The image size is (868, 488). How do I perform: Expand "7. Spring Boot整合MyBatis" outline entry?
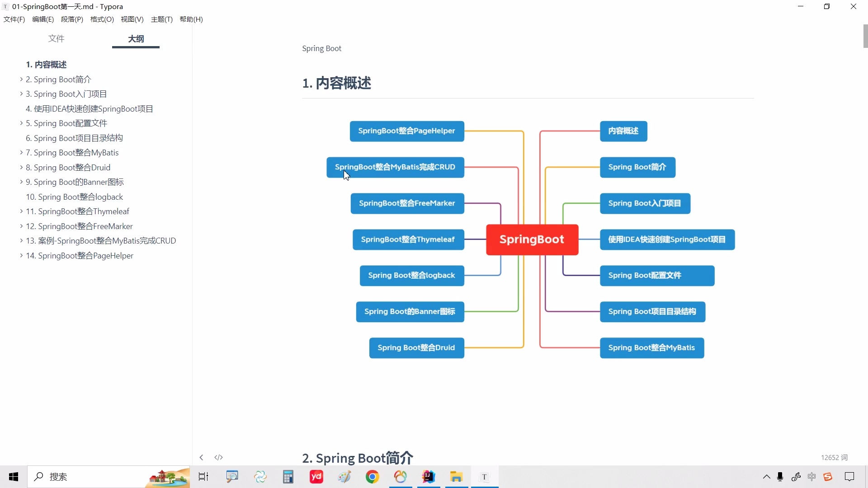pyautogui.click(x=20, y=153)
